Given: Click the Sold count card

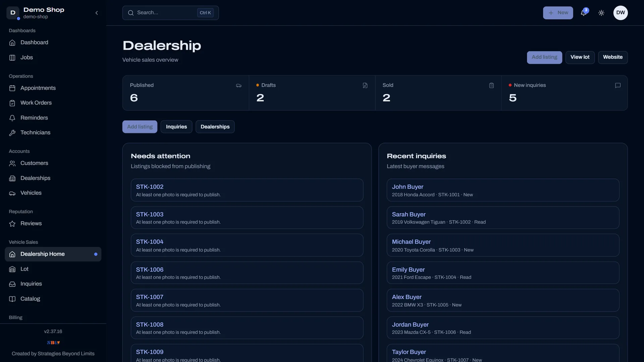Looking at the screenshot, I should coord(438,93).
